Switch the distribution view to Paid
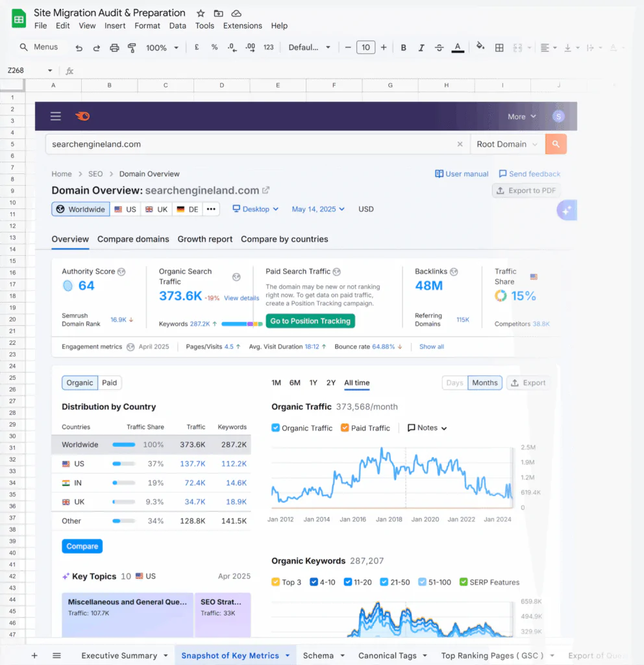644x665 pixels. [109, 383]
